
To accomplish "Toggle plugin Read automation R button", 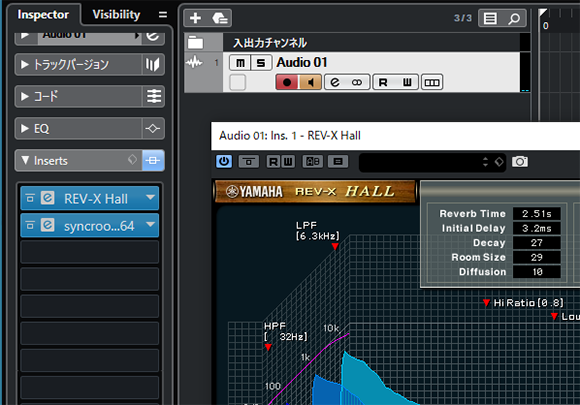I will [x=273, y=162].
